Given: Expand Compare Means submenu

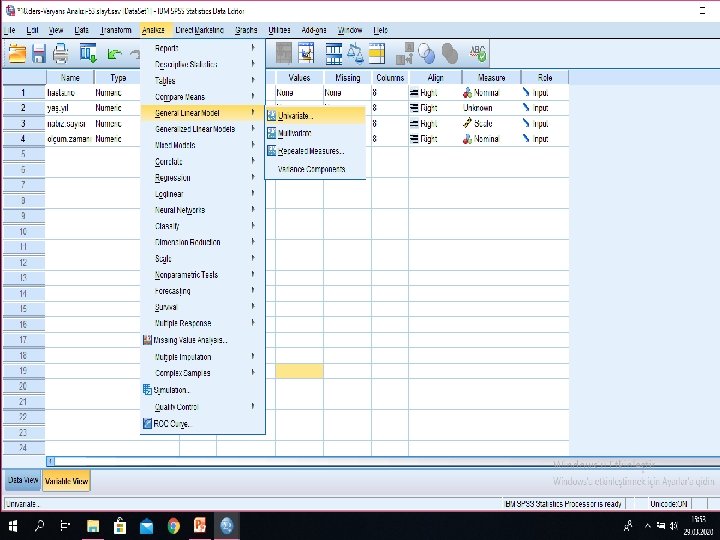Looking at the screenshot, I should point(202,97).
